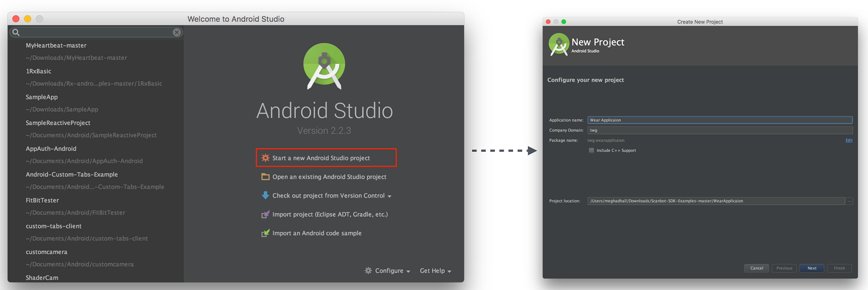868x290 pixels.
Task: Select Import project (Eclipse ADT, Gradle, etc.)
Action: pos(325,214)
